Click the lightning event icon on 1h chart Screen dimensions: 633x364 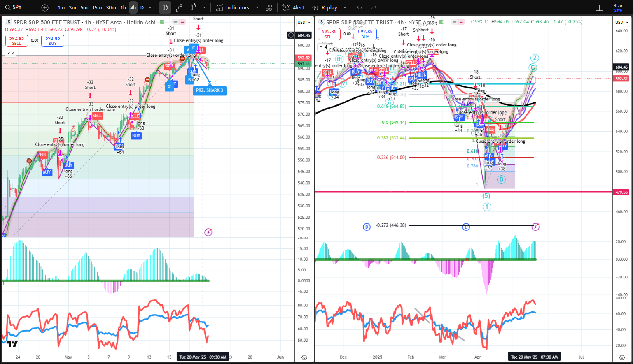point(208,232)
